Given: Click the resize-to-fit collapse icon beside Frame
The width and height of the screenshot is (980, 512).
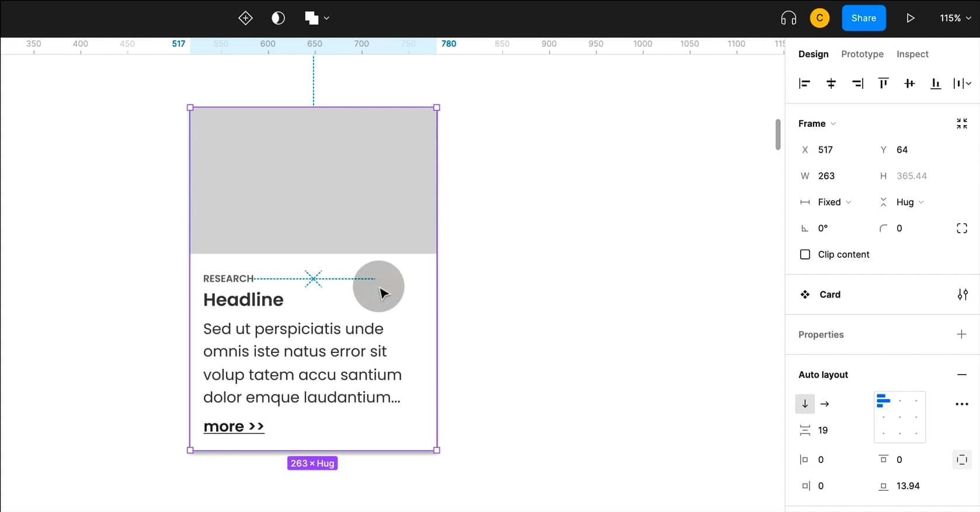Looking at the screenshot, I should pyautogui.click(x=961, y=123).
